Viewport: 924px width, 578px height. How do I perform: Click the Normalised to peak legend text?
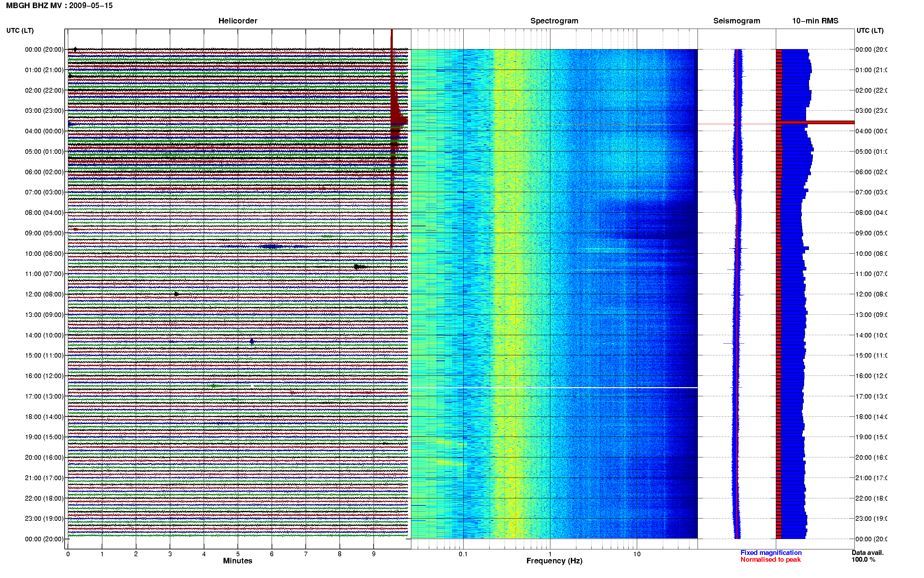770,560
